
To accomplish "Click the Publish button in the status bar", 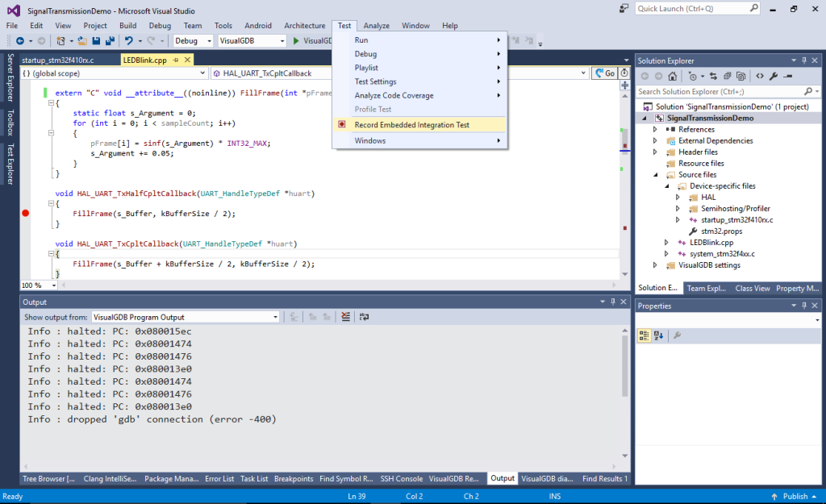I will (x=794, y=496).
